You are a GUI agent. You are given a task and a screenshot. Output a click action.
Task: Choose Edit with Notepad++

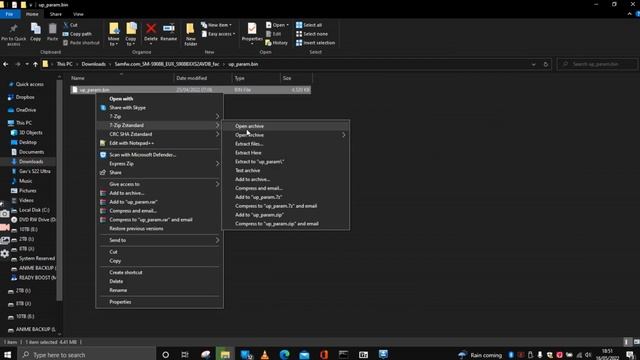pos(159,143)
